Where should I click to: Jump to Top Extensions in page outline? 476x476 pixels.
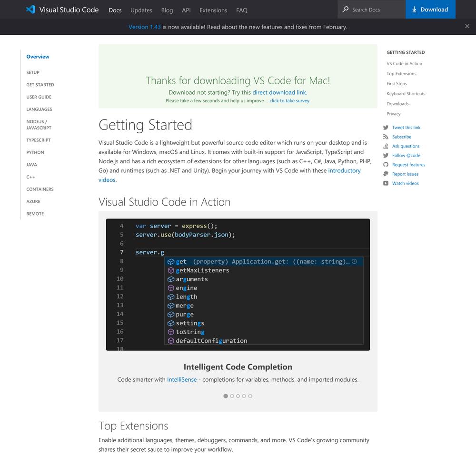click(x=401, y=74)
